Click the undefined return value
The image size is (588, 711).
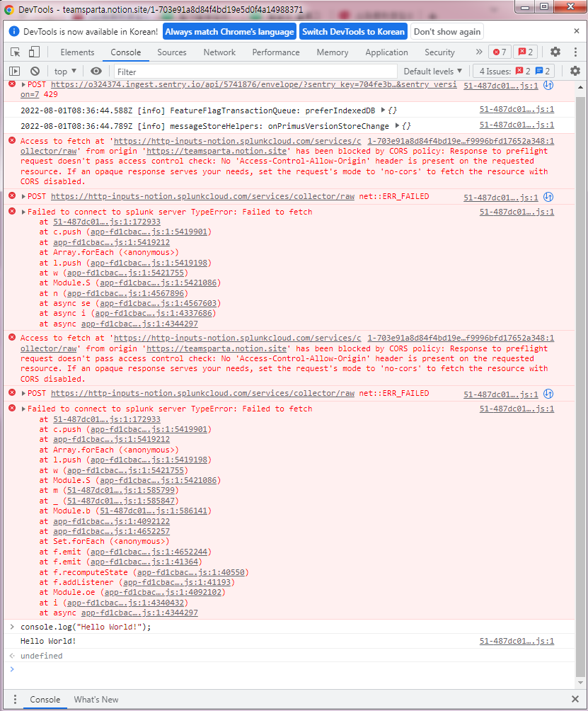pos(42,656)
